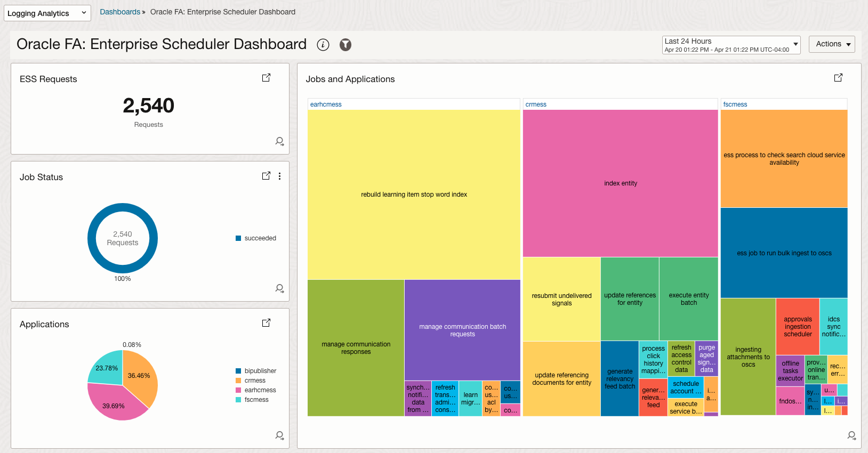The height and width of the screenshot is (453, 868).
Task: Select execute entity batch tile
Action: coord(689,299)
